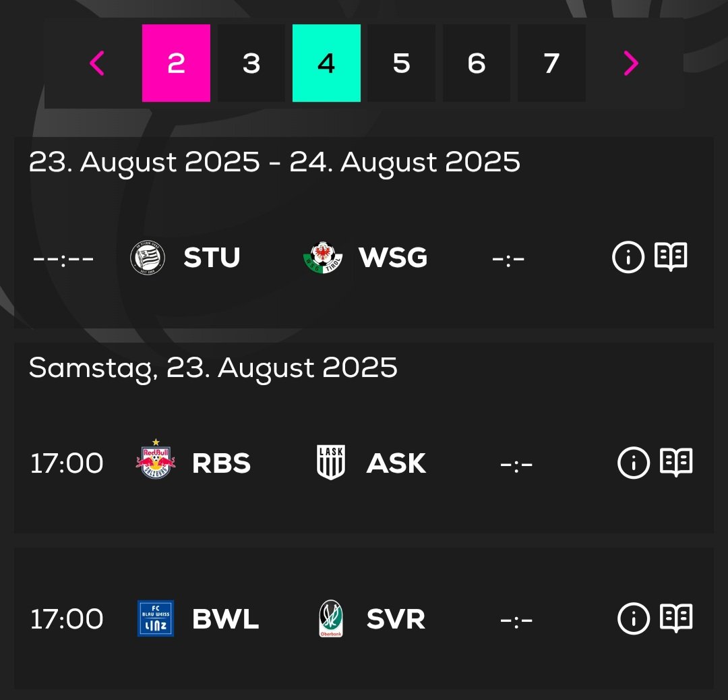This screenshot has width=728, height=700.
Task: Switch to matchday 5
Action: tap(402, 63)
